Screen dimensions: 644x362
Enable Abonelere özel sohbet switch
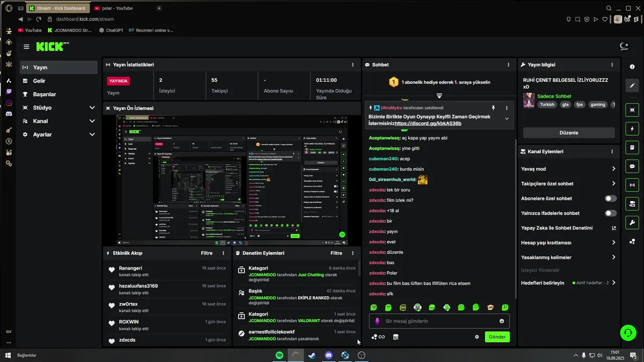click(610, 199)
